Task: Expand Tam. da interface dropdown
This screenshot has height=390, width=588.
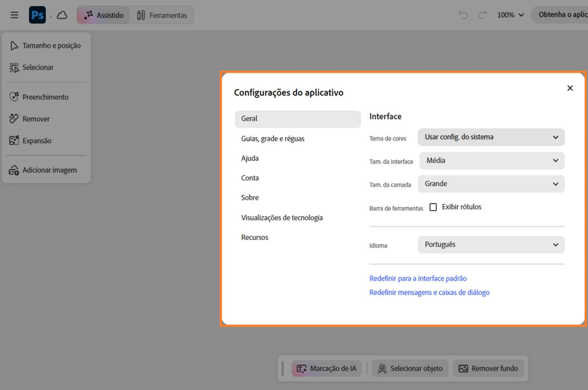Action: point(492,161)
